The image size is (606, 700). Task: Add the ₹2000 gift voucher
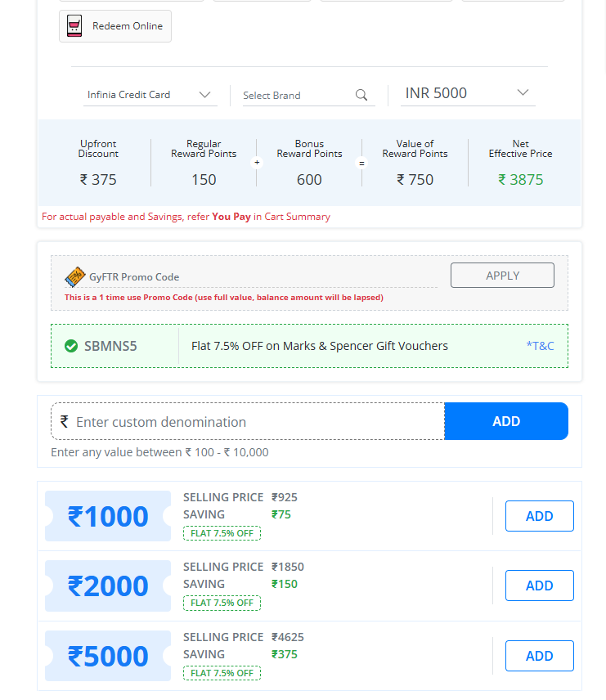pos(539,586)
